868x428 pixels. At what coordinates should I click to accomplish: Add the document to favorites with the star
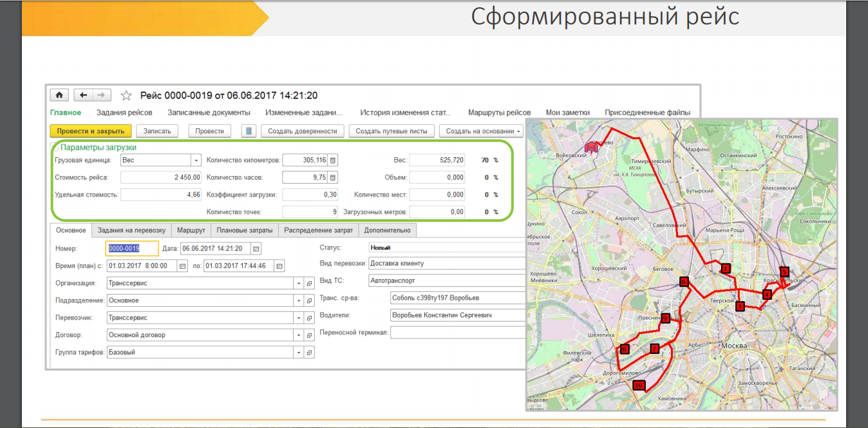tap(126, 95)
